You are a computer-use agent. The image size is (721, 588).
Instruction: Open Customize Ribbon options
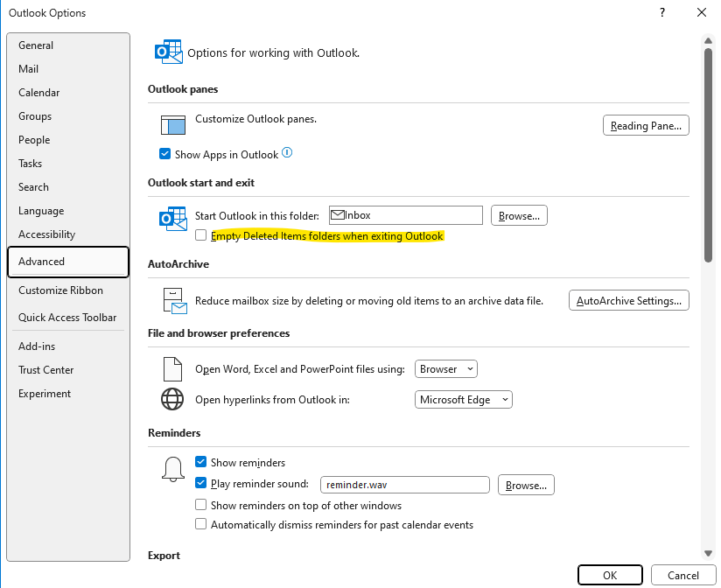[68, 290]
